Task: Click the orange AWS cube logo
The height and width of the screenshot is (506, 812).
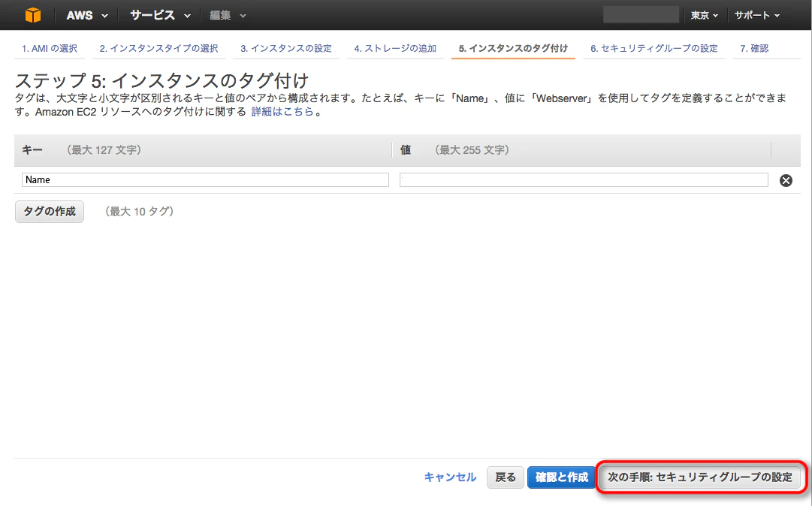Action: (33, 15)
